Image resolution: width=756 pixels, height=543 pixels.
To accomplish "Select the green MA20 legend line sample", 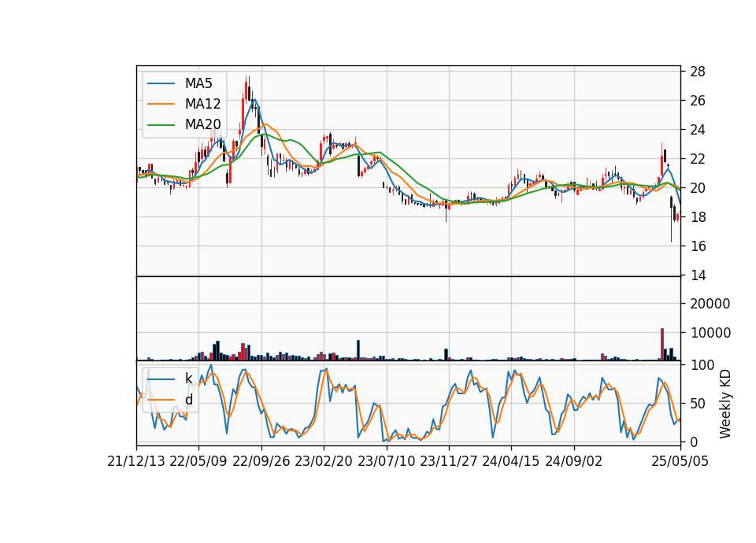I will click(161, 124).
